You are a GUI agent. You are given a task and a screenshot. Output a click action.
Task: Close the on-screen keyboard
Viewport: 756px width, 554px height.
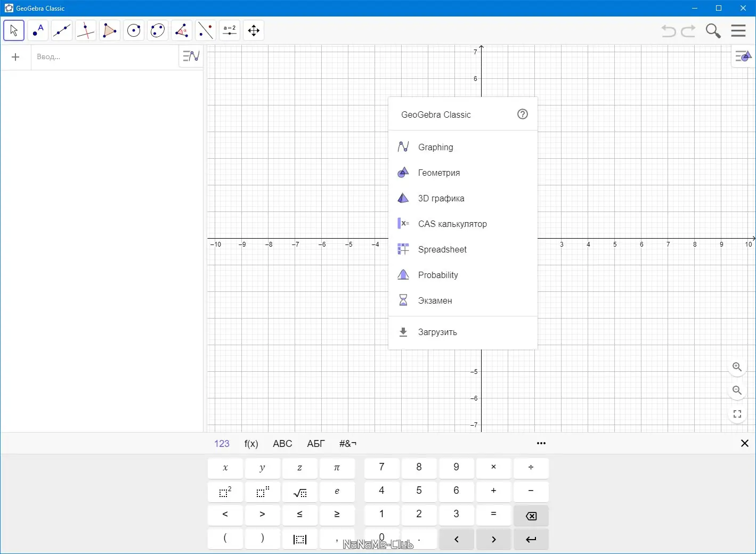click(x=745, y=443)
